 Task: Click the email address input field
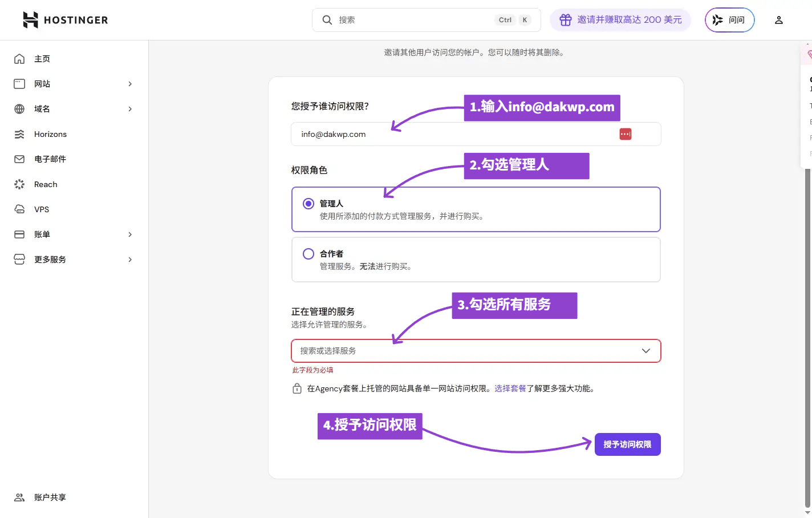(x=456, y=134)
